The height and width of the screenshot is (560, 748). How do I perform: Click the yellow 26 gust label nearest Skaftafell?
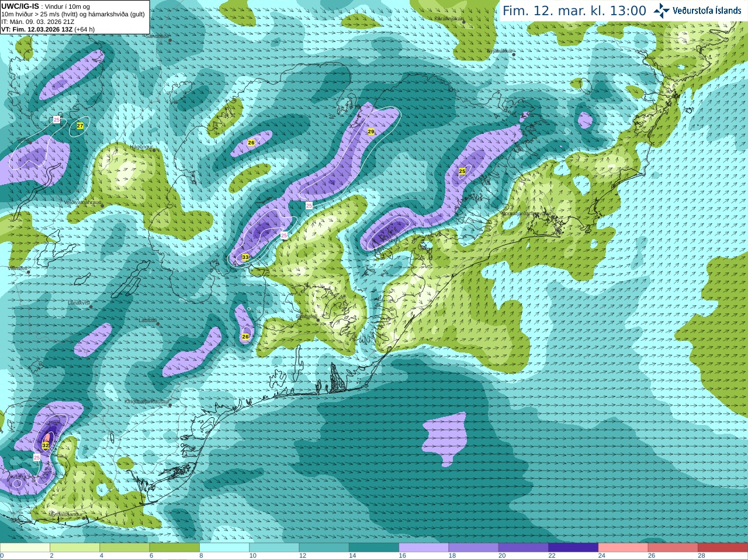coord(245,336)
